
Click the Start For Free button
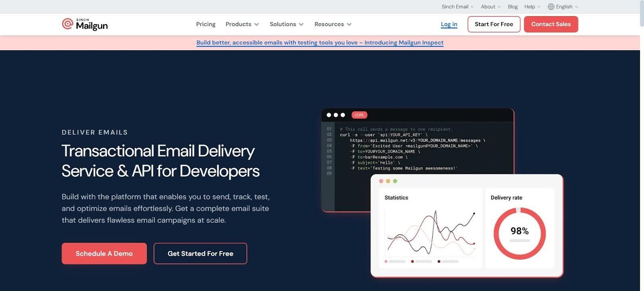tap(494, 24)
